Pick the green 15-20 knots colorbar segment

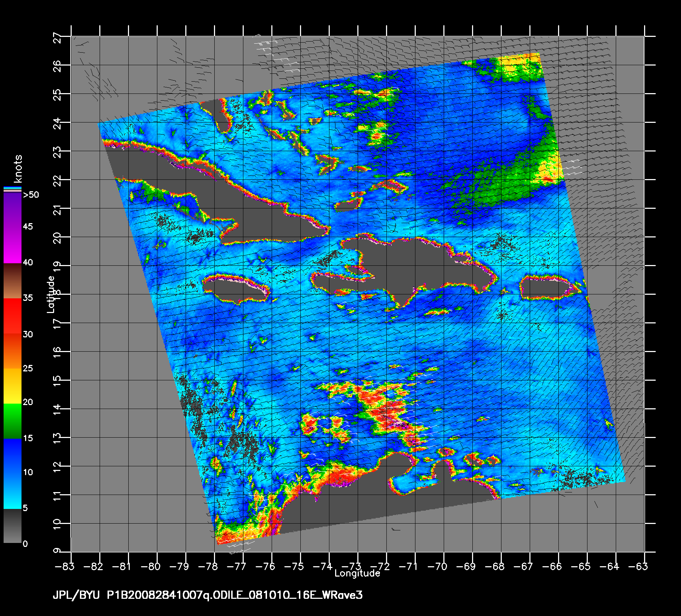[x=13, y=421]
